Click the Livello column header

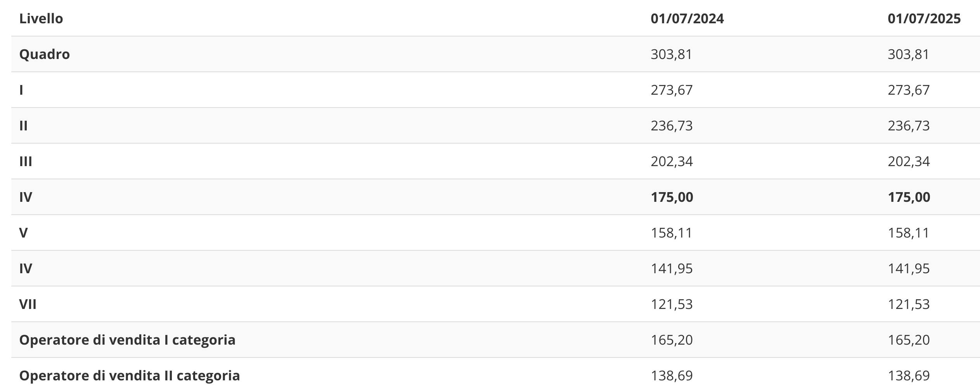point(41,19)
